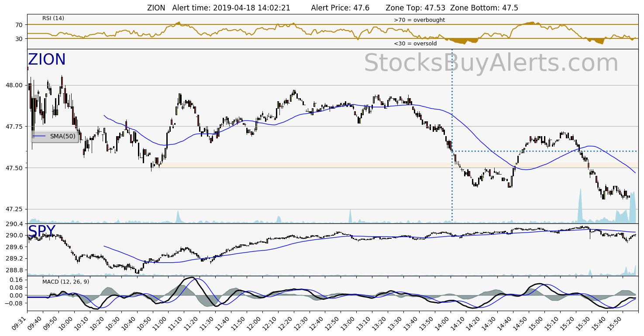
Task: Click the 'Zone Bottom: 47.5' title text
Action: tap(484, 8)
